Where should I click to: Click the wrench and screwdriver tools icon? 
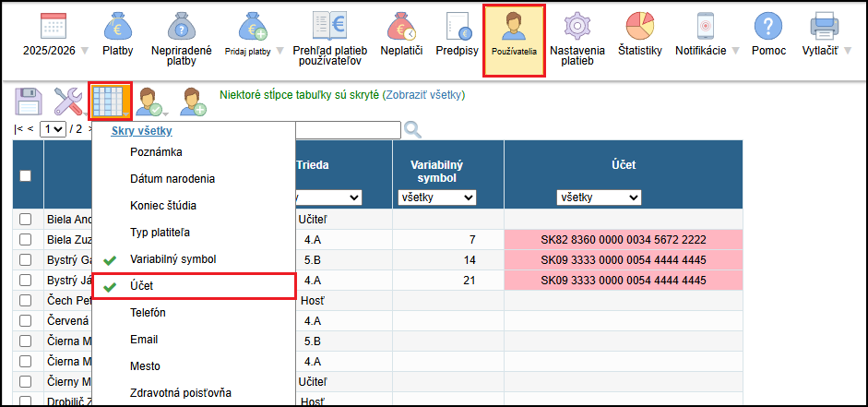pos(69,101)
